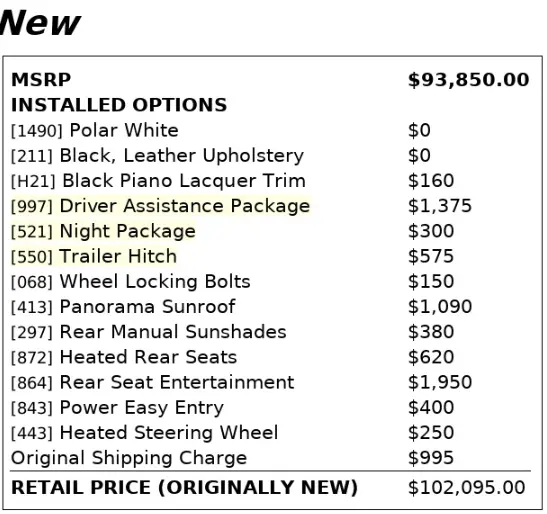Click the Panorama Sunroof option
Image resolution: width=547 pixels, height=514 pixels.
(x=123, y=307)
